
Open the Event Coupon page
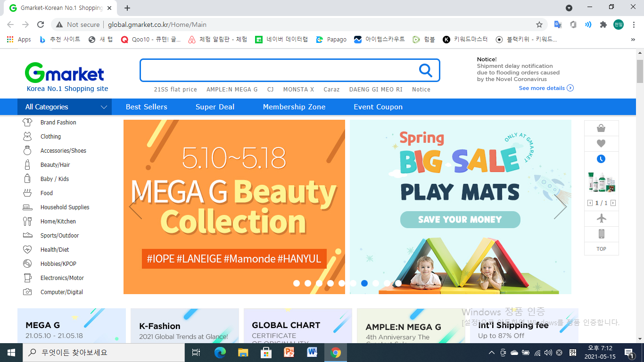pos(378,107)
